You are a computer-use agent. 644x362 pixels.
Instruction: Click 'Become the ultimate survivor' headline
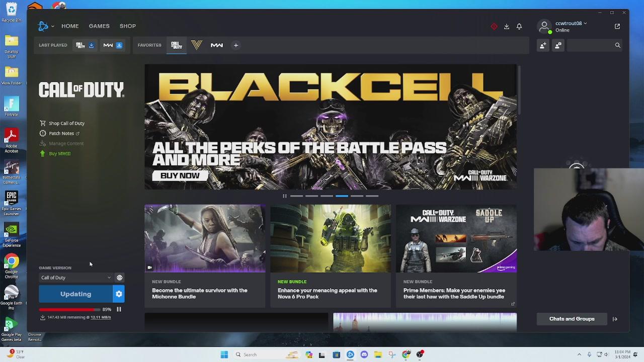(200, 294)
